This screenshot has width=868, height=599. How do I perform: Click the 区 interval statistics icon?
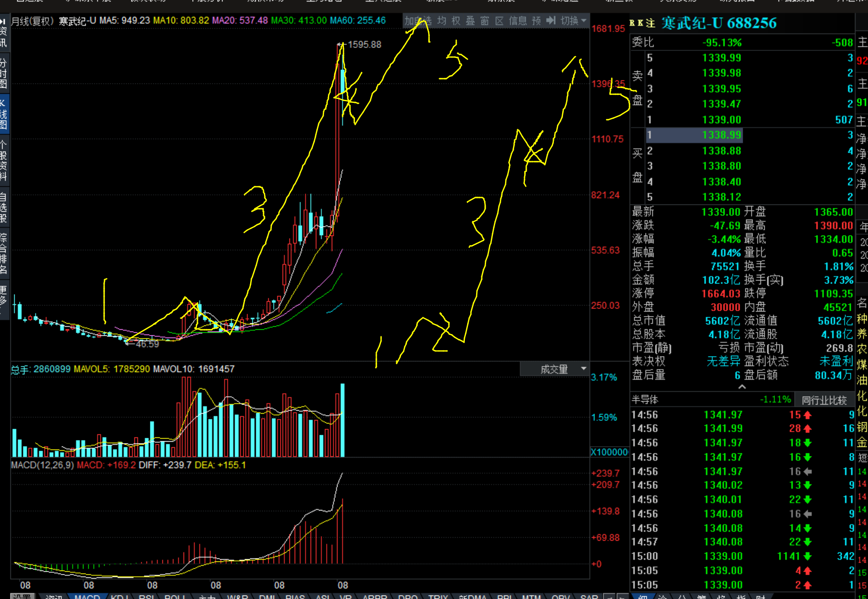pyautogui.click(x=499, y=21)
